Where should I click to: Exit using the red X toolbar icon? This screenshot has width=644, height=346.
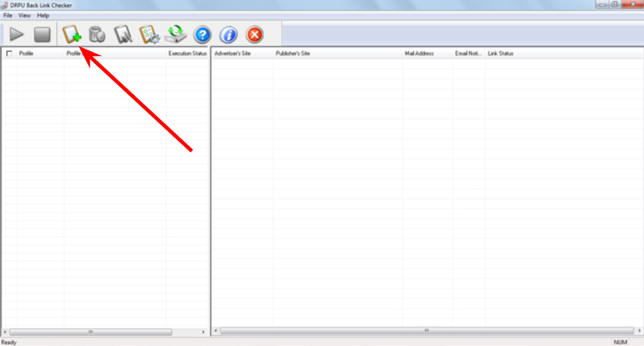pyautogui.click(x=254, y=35)
